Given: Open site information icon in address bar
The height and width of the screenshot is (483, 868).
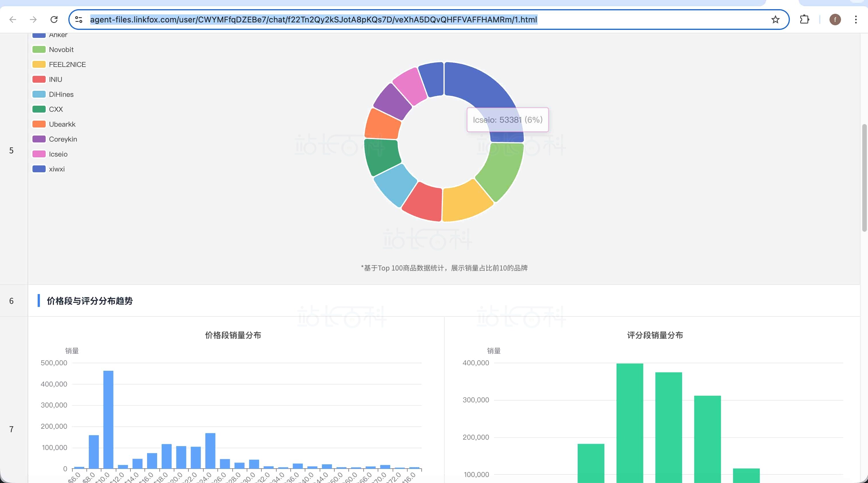Looking at the screenshot, I should click(x=79, y=20).
